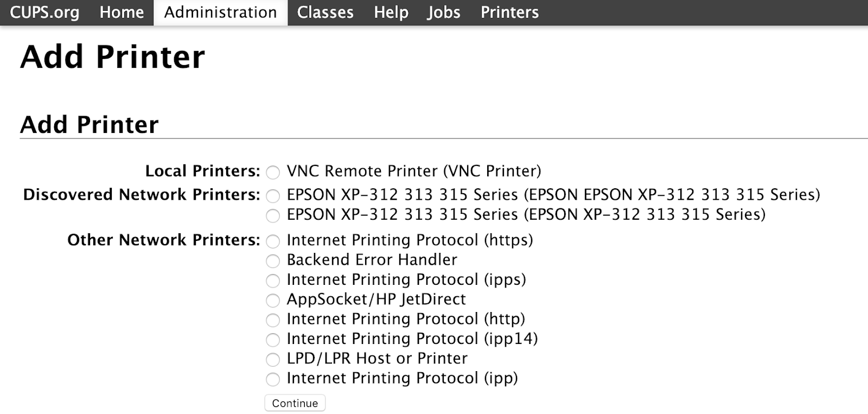Pick Internet Printing Protocol (ipps)
The image size is (868, 414).
(x=273, y=281)
